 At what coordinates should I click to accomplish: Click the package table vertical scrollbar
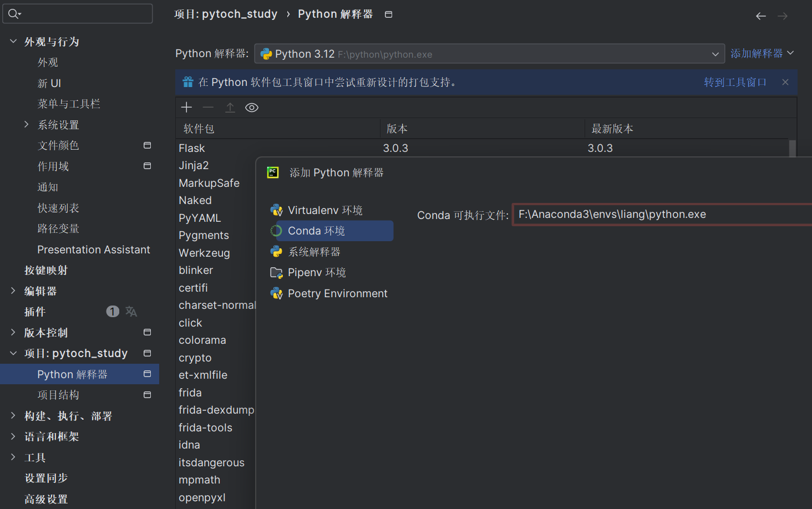tap(793, 149)
